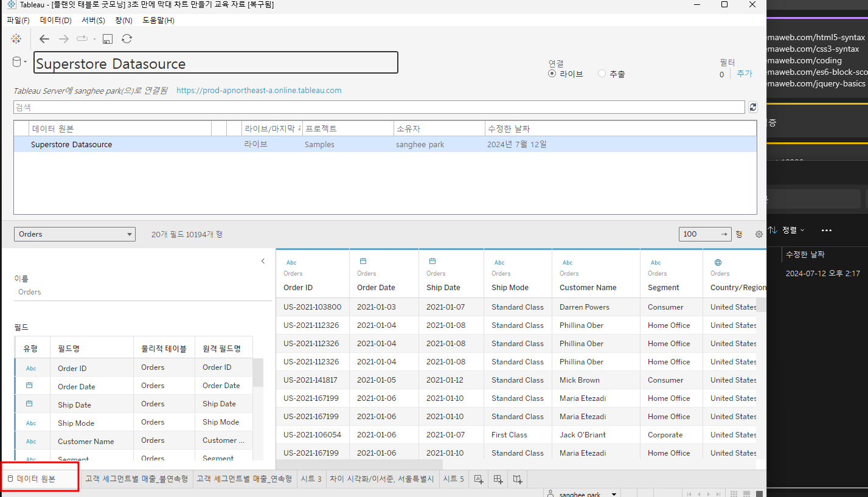Open the data source cylinder icon menu

coord(19,61)
